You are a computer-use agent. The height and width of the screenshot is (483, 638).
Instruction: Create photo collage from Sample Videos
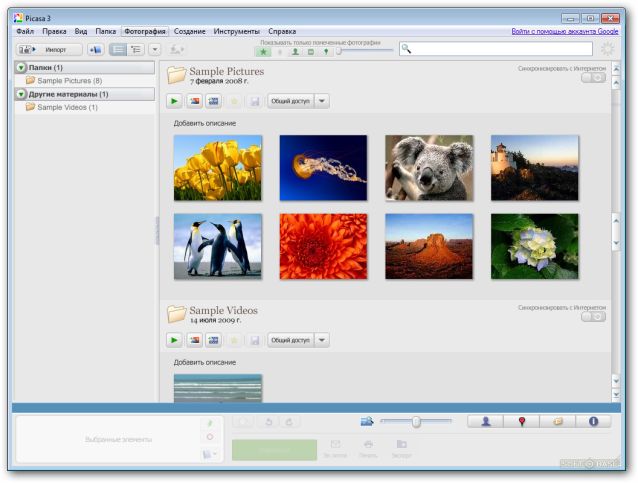194,340
